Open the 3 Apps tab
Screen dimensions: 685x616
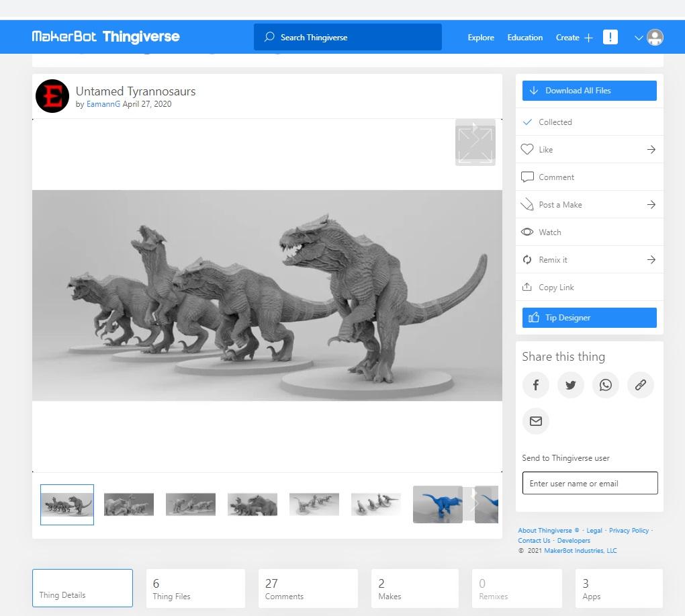[619, 588]
